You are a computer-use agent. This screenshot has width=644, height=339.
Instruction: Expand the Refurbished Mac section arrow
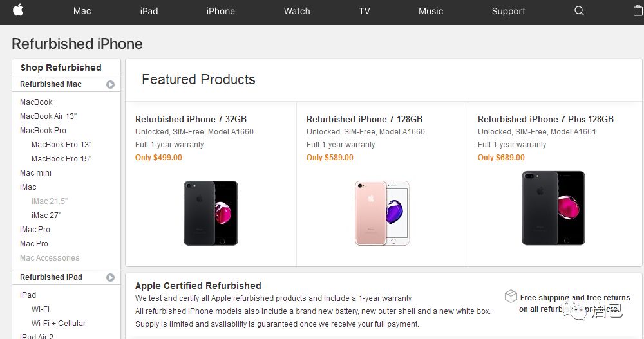(110, 84)
